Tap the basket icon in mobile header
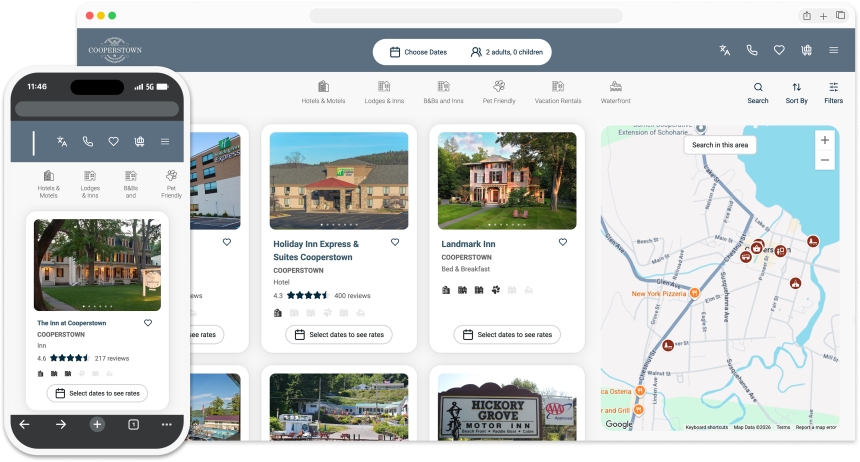860x462 pixels. 139,142
